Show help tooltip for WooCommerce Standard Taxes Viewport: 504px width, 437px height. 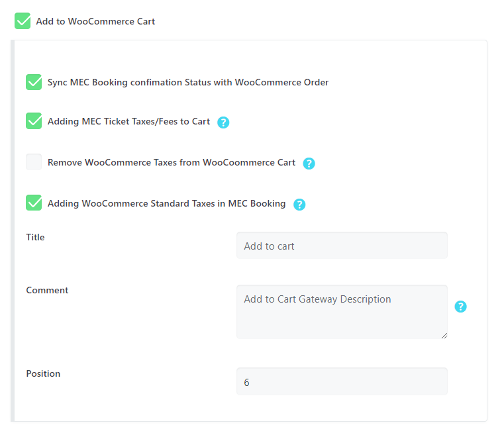coord(299,205)
